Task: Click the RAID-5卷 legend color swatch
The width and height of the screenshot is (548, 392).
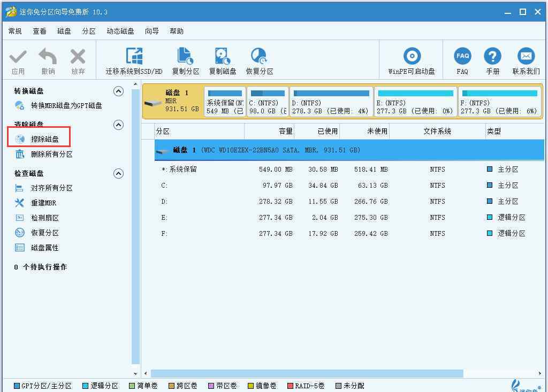Action: (x=290, y=386)
